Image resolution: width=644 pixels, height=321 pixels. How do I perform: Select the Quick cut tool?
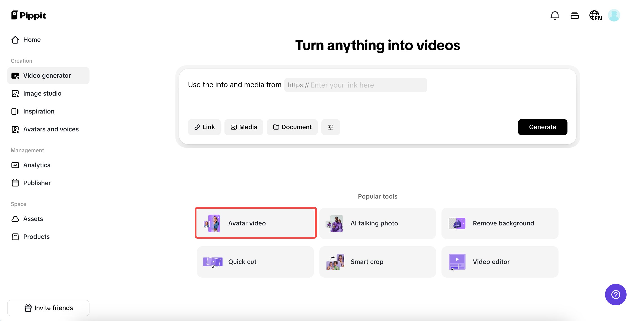pyautogui.click(x=255, y=261)
